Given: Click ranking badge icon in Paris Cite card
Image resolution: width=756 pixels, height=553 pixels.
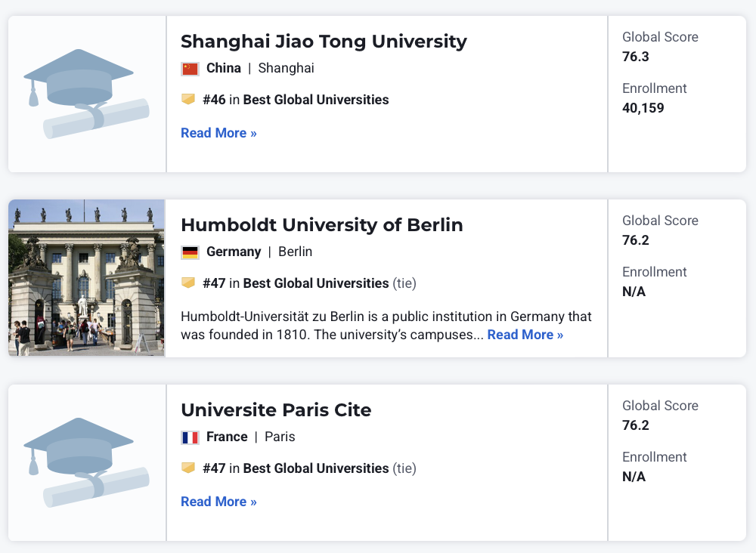Looking at the screenshot, I should [188, 468].
